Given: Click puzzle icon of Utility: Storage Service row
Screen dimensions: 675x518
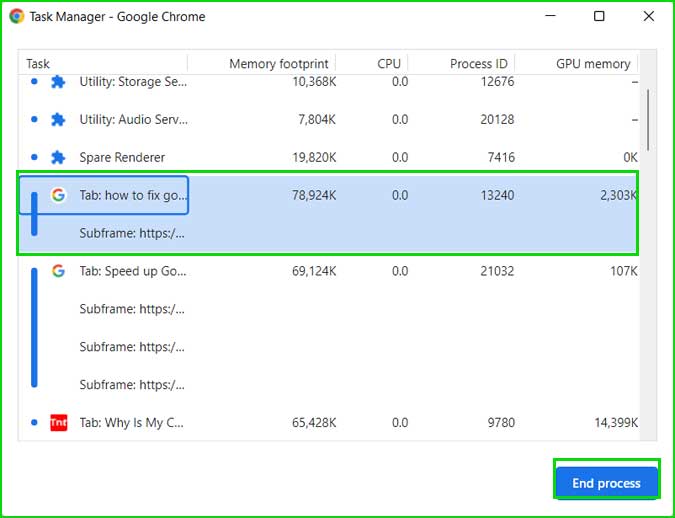Looking at the screenshot, I should coord(58,81).
